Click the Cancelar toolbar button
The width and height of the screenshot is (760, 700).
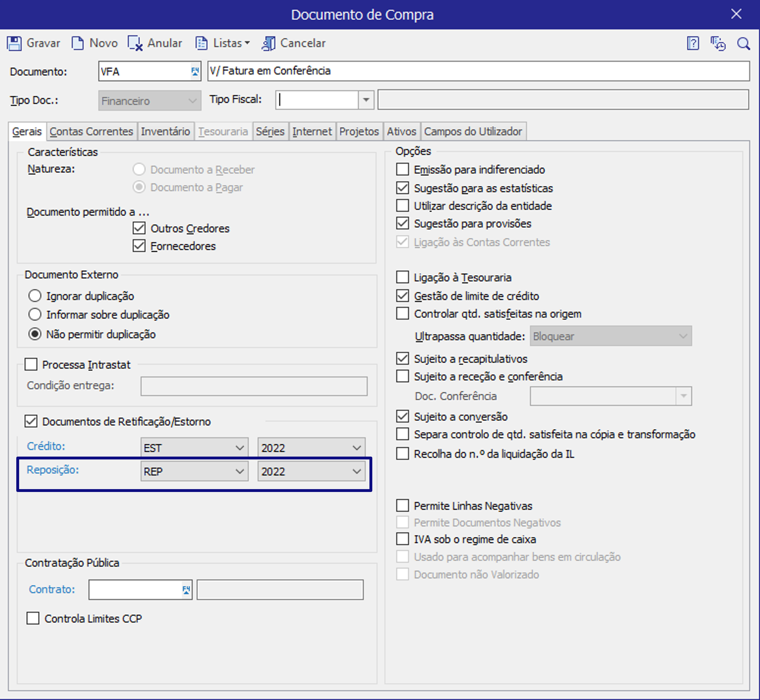click(x=293, y=43)
